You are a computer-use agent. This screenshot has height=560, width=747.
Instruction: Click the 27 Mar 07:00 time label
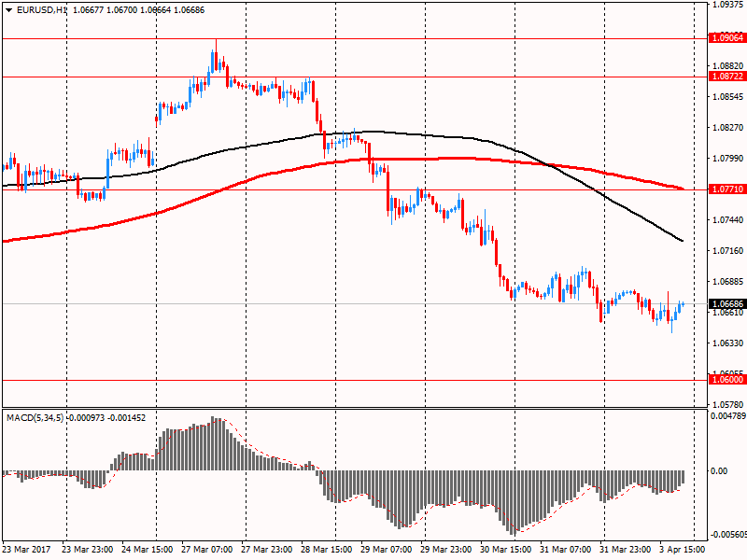pos(207,550)
